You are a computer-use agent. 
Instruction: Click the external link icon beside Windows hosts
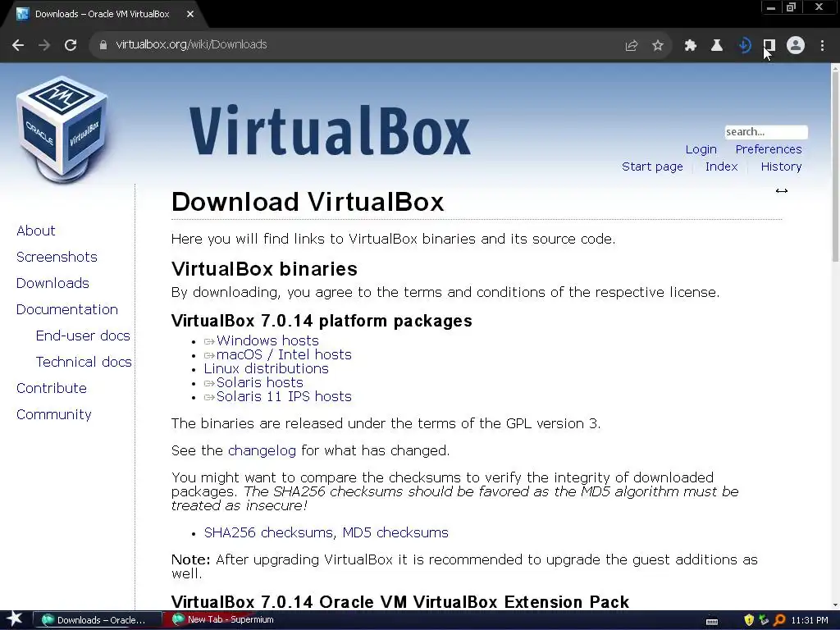[209, 341]
